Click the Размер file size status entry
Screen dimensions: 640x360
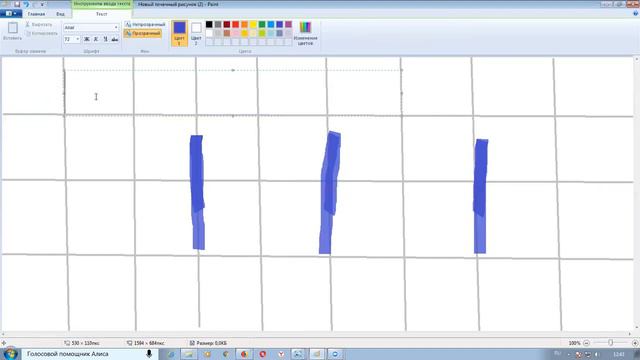(208, 343)
